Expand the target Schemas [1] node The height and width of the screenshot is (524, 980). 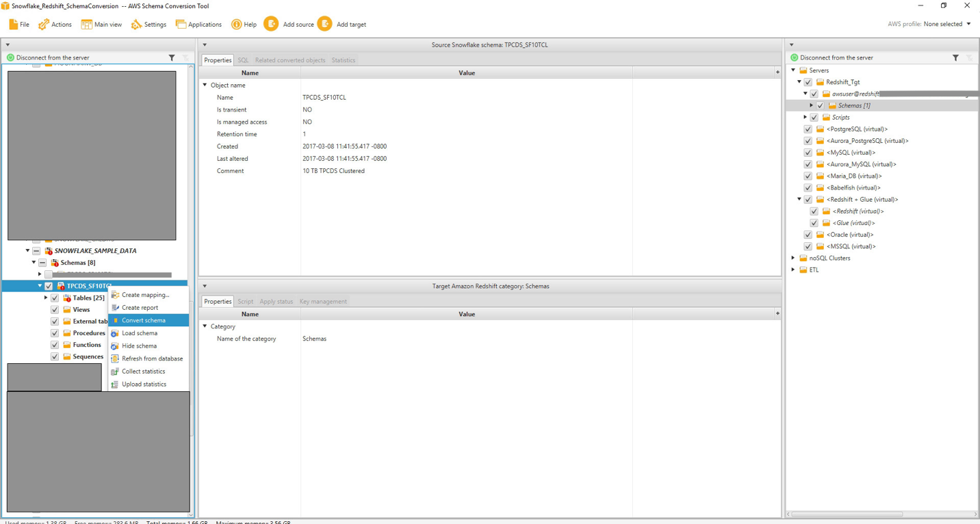coord(811,105)
